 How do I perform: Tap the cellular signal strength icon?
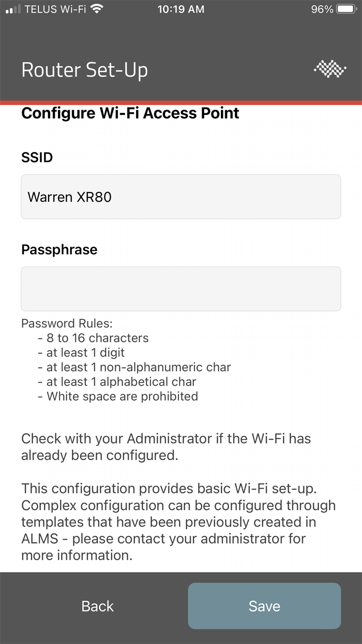pos(13,9)
